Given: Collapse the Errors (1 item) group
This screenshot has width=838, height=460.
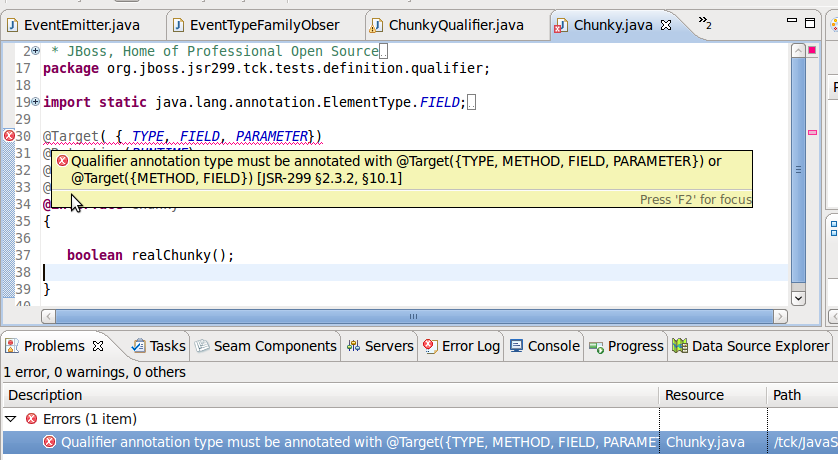Looking at the screenshot, I should click(x=11, y=419).
